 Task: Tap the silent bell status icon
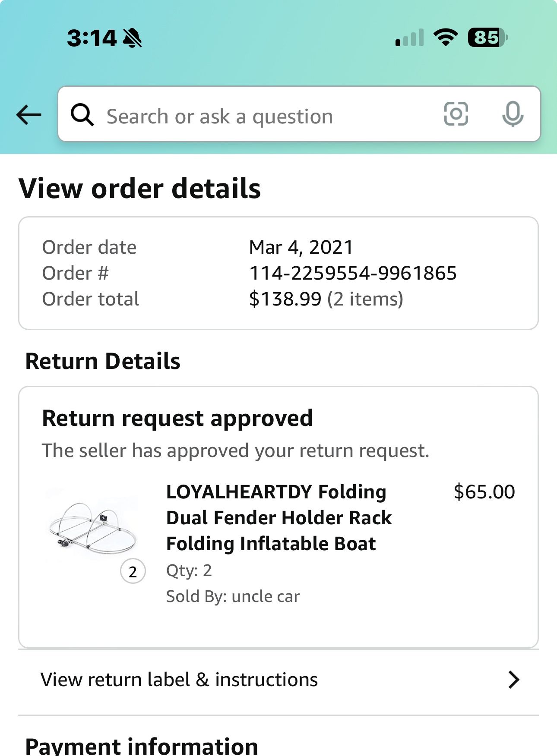coord(132,38)
